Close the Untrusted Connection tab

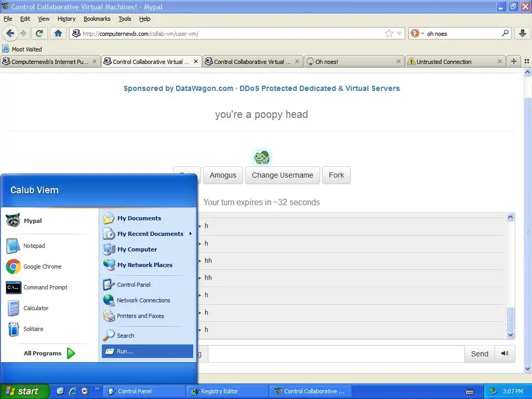coord(499,61)
